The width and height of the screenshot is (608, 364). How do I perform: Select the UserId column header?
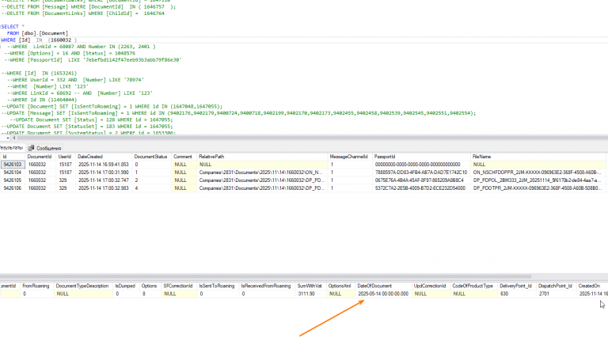66,157
